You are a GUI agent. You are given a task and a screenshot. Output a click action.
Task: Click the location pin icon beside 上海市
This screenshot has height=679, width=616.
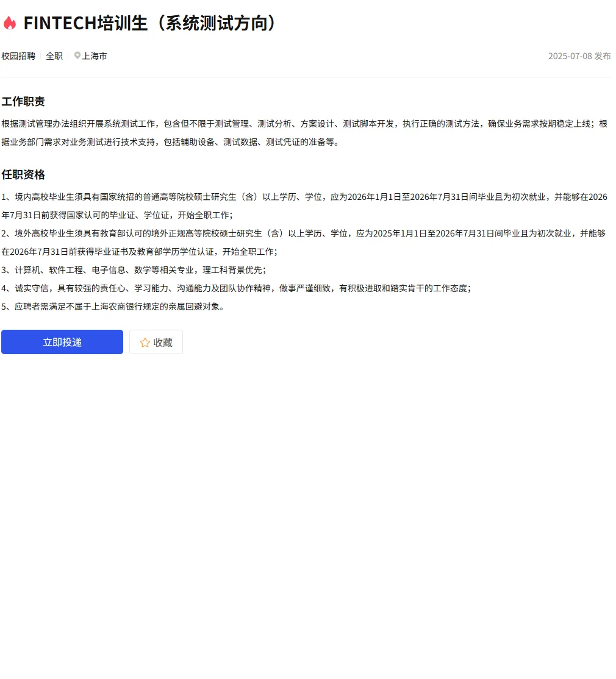[77, 56]
